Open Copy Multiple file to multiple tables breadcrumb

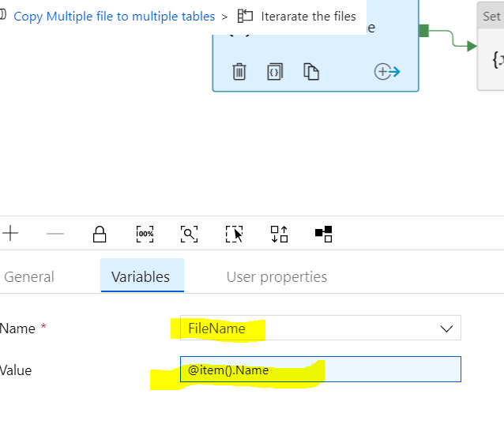(x=114, y=17)
